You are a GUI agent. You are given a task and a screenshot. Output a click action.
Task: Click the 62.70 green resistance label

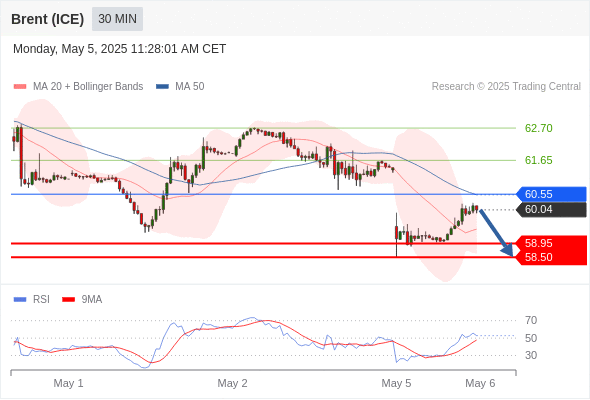(x=538, y=128)
